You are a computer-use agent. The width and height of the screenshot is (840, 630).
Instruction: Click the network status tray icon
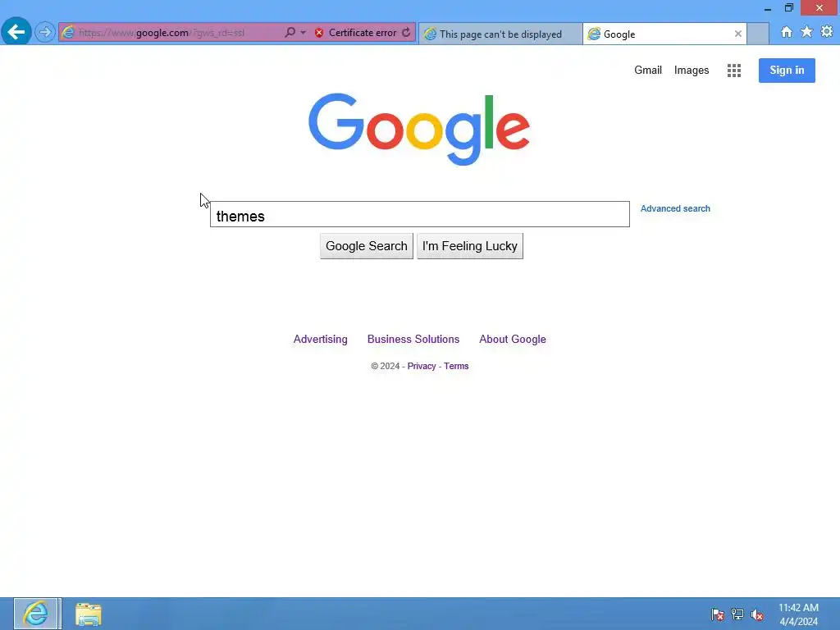737,614
